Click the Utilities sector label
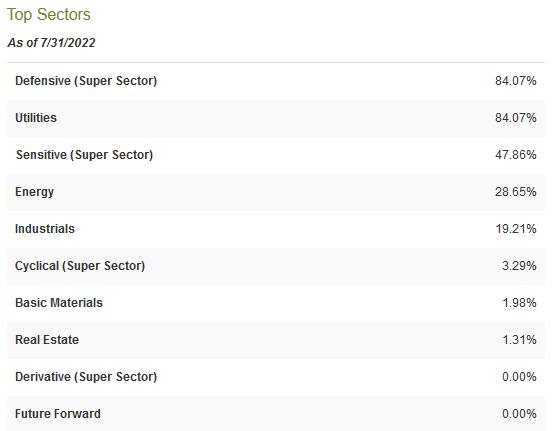The height and width of the screenshot is (431, 556). (x=36, y=118)
